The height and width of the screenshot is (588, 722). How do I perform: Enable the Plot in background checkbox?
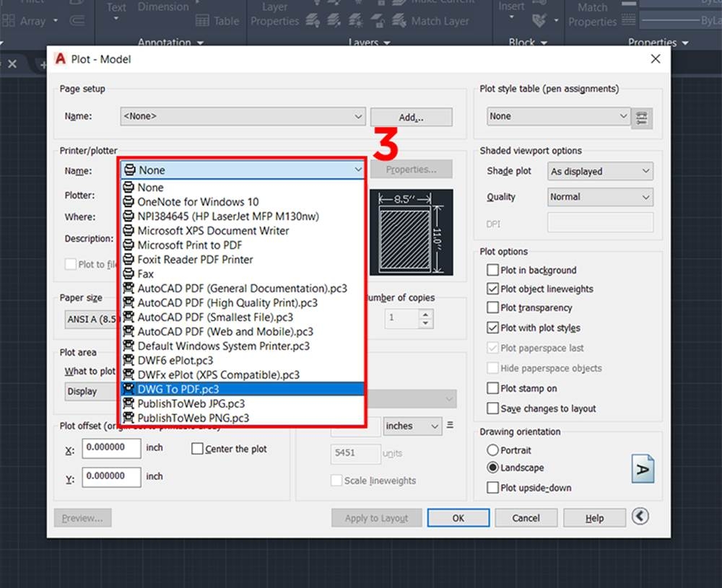(x=492, y=270)
